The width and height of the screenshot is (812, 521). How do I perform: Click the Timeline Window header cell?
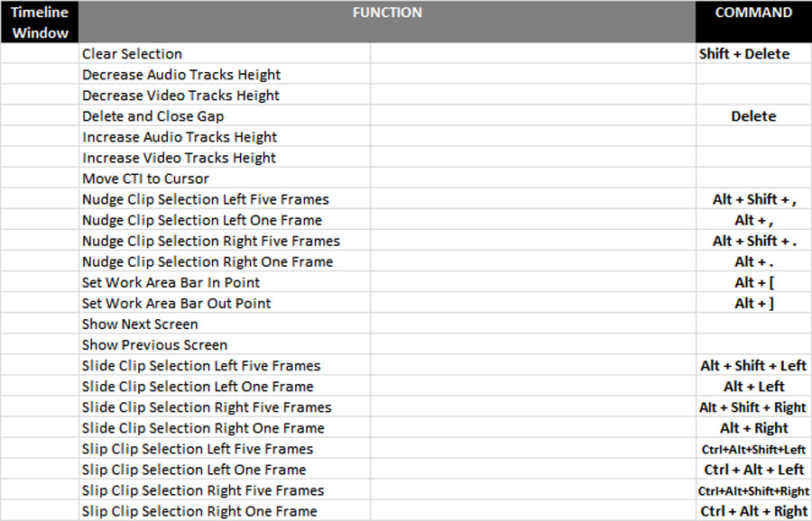40,22
